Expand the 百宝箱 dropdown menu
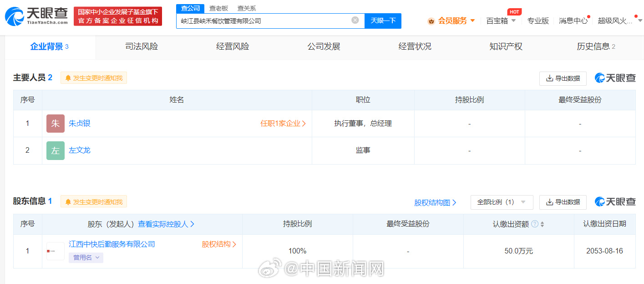Viewport: 644px width, 284px height. (501, 21)
